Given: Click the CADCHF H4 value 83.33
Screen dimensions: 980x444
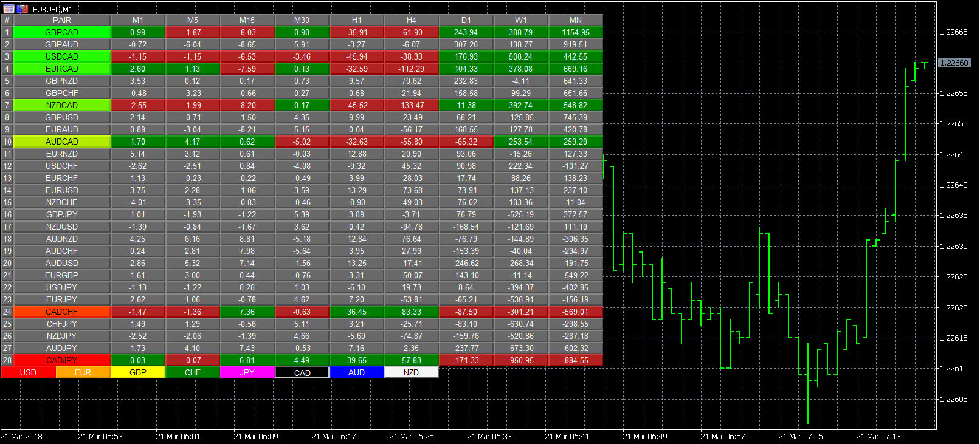Looking at the screenshot, I should (x=412, y=312).
